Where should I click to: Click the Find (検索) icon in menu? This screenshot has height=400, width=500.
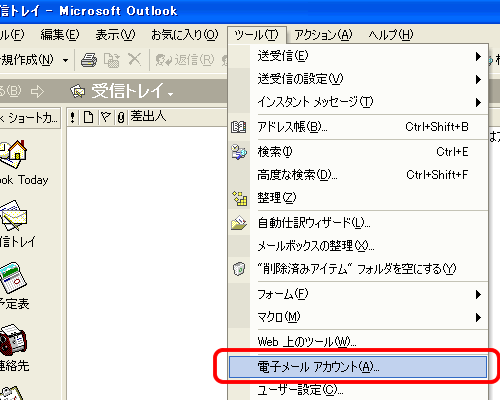coord(239,152)
